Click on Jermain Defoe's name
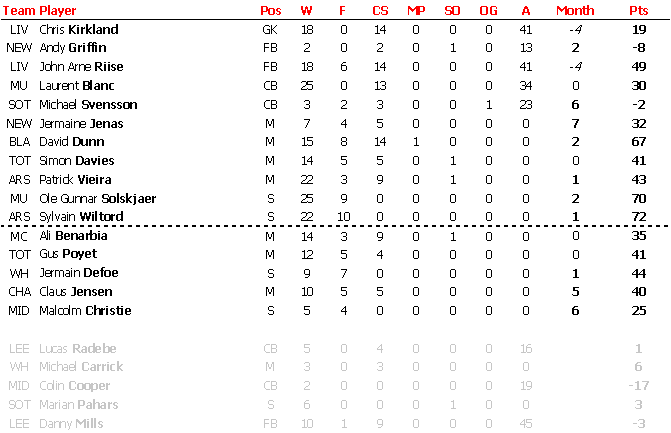The height and width of the screenshot is (433, 671). tap(79, 273)
